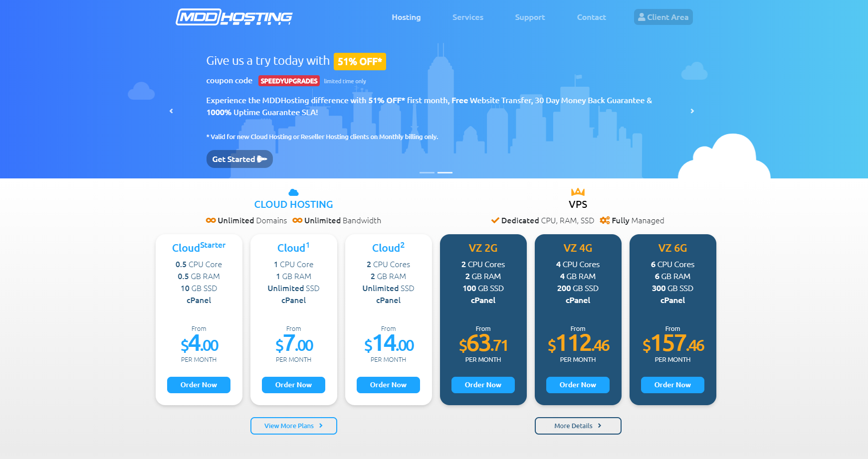This screenshot has height=459, width=868.
Task: Click the '100 GB SSD' text
Action: (483, 289)
